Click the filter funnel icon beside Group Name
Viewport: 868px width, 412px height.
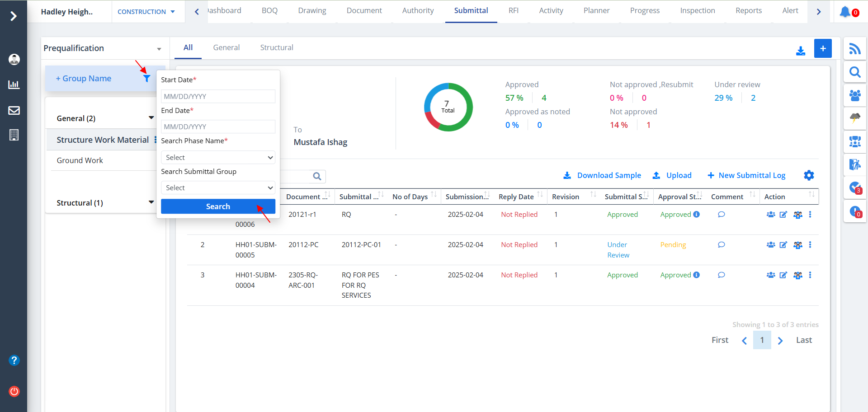pos(146,79)
